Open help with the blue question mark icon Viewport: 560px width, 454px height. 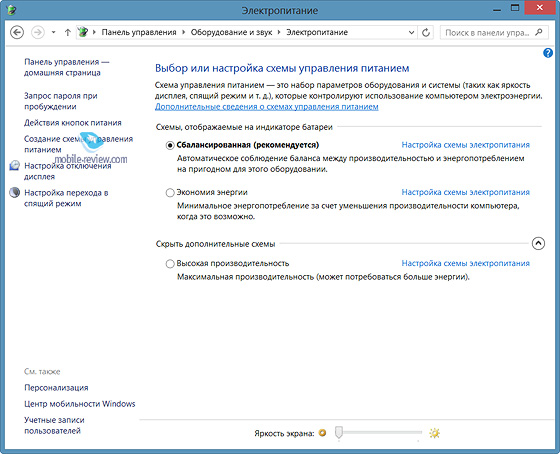pos(548,53)
